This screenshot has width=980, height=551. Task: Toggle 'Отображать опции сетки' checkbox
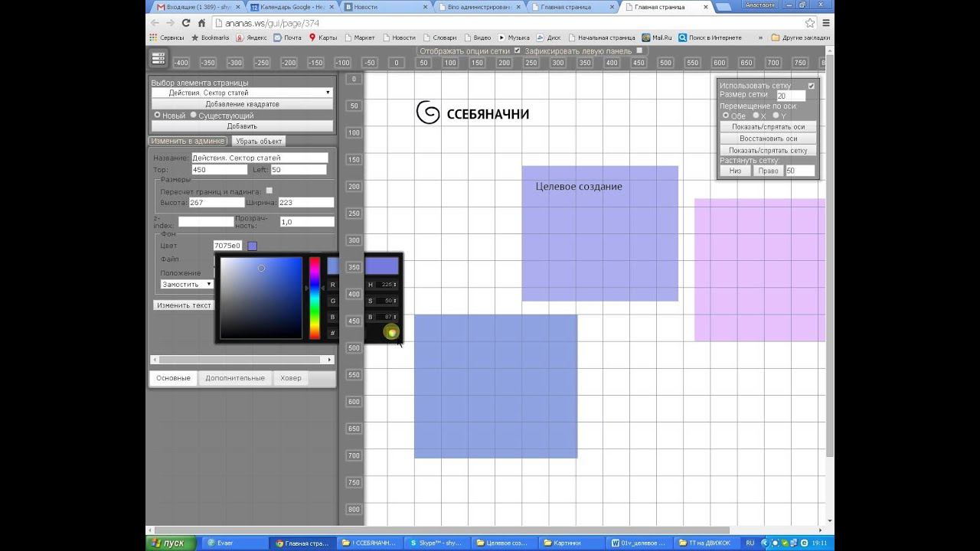pos(517,51)
